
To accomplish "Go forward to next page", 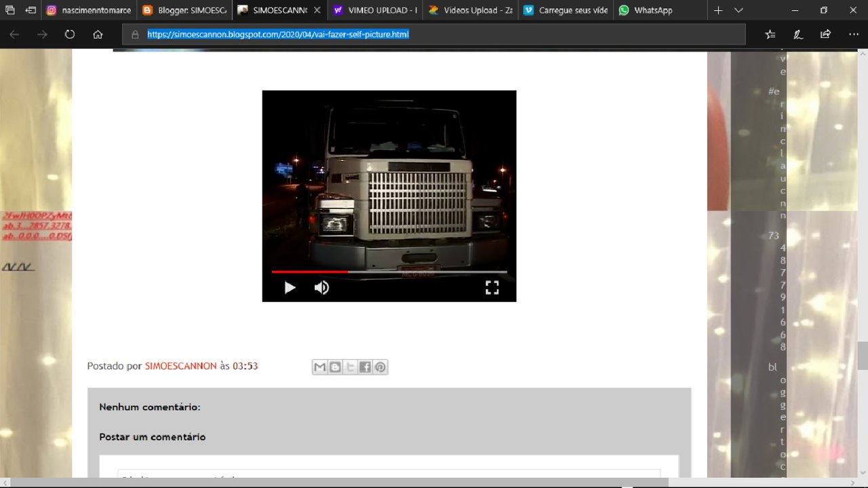I will (x=42, y=34).
